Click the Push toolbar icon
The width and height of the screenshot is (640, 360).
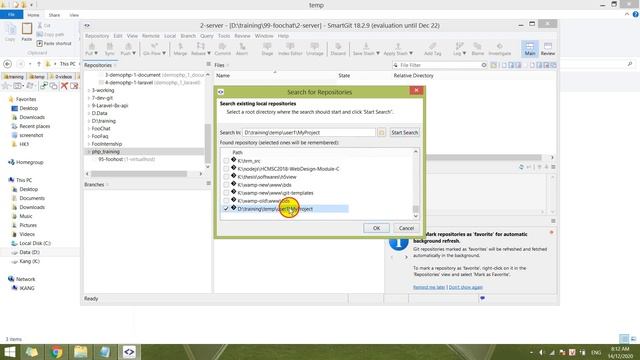tap(128, 49)
